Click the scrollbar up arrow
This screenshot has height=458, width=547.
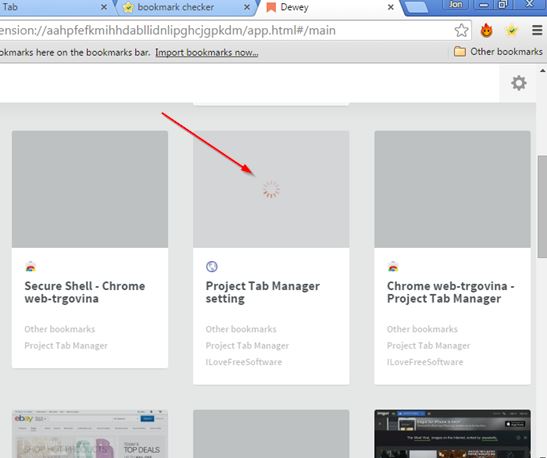(542, 70)
